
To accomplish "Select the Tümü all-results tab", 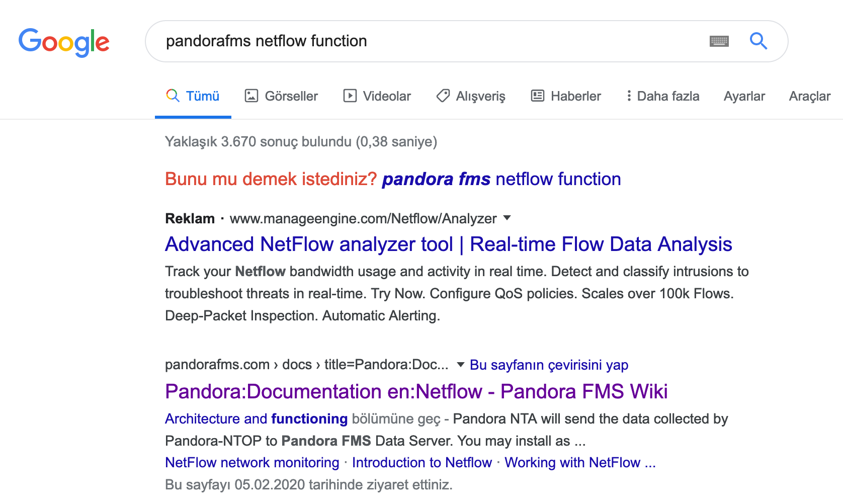I will pyautogui.click(x=193, y=96).
